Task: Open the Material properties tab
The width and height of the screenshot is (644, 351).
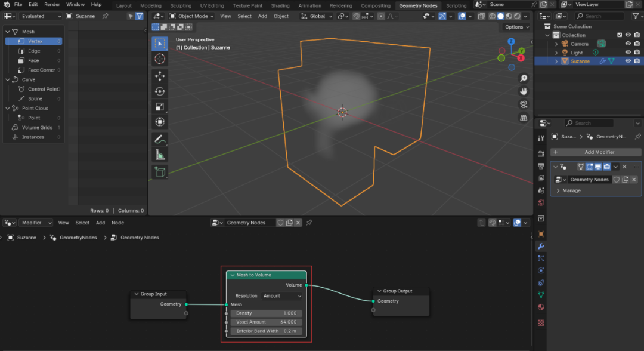Action: [x=541, y=307]
